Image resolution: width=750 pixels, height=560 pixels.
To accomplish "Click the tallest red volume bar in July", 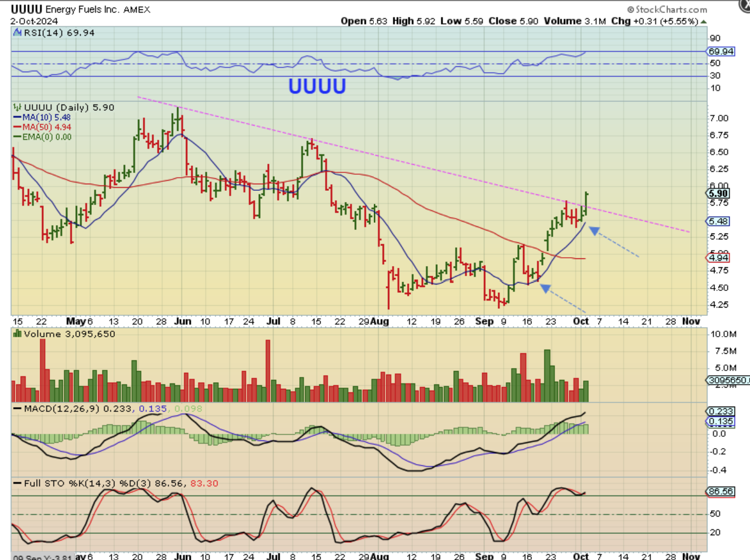I will point(268,371).
